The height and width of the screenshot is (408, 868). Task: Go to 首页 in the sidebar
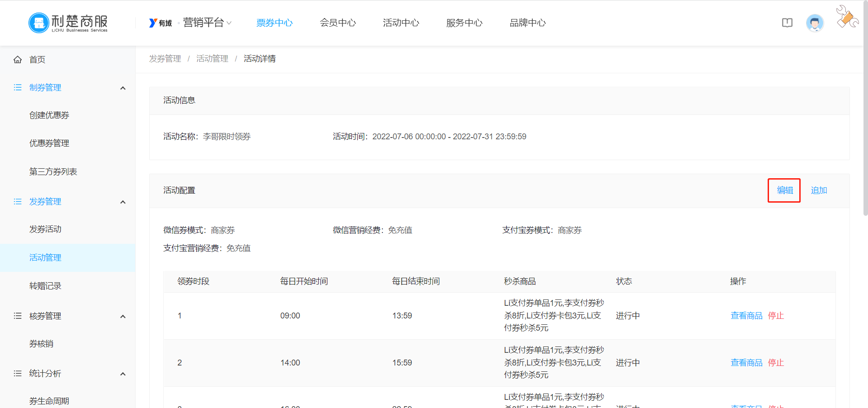point(38,60)
